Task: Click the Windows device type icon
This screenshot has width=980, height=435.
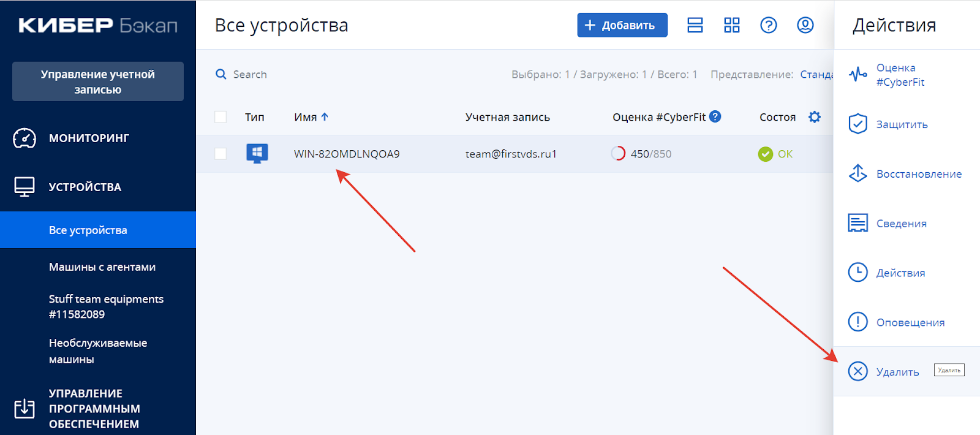Action: (257, 153)
